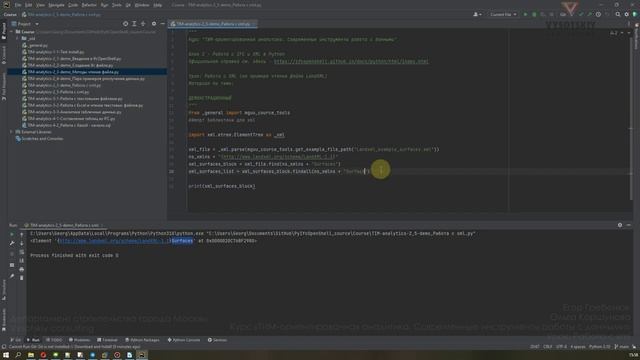Select the Run panel TIM-analytics-2_5-demo tab
Viewport: 640px width, 360px height.
coord(64,225)
